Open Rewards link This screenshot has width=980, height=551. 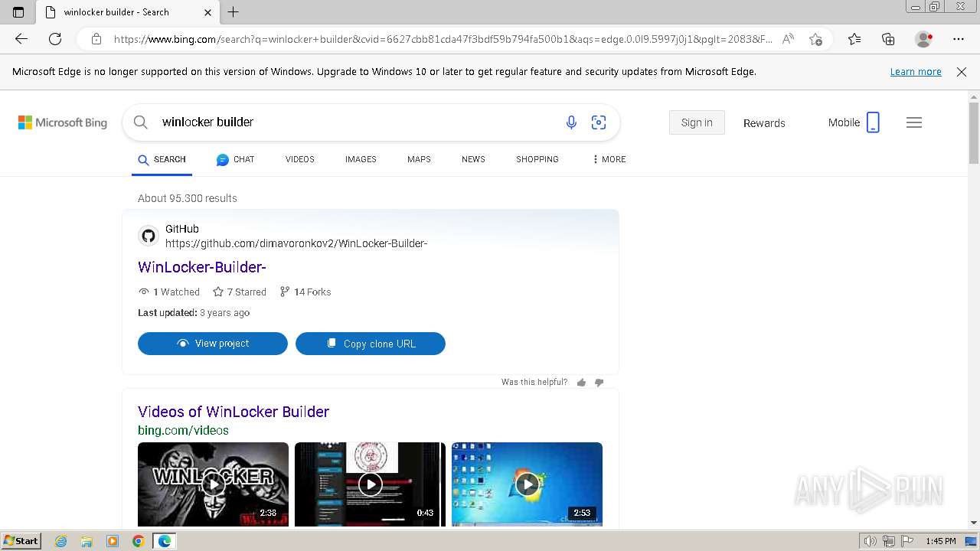click(764, 123)
